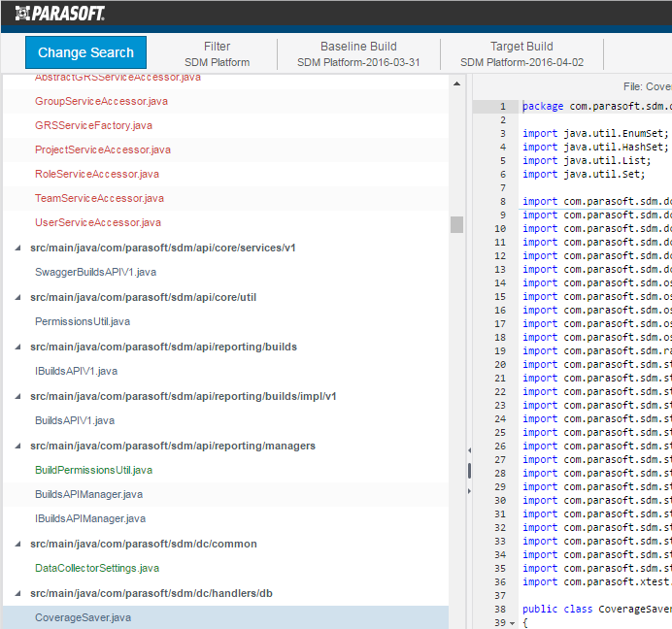Collapse the dc/handlers/db folder

[17, 593]
